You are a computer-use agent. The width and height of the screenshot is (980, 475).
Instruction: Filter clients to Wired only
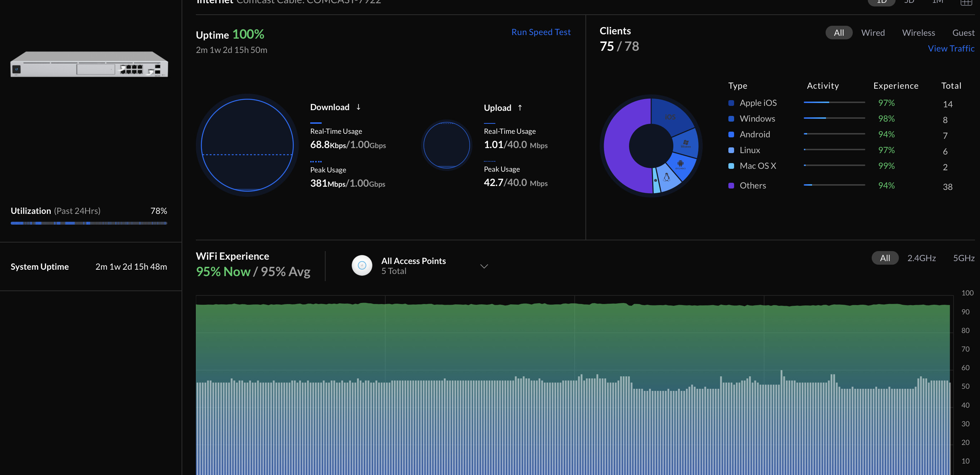[x=873, y=33]
